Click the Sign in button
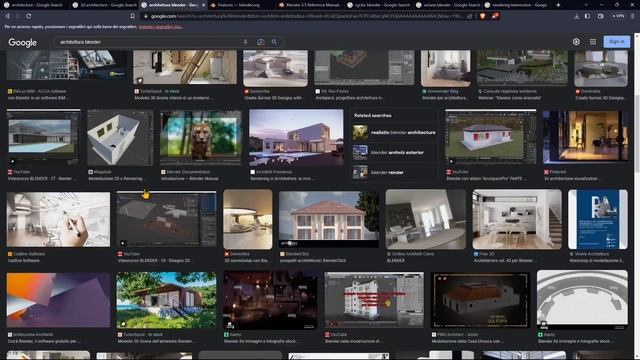 pos(616,42)
